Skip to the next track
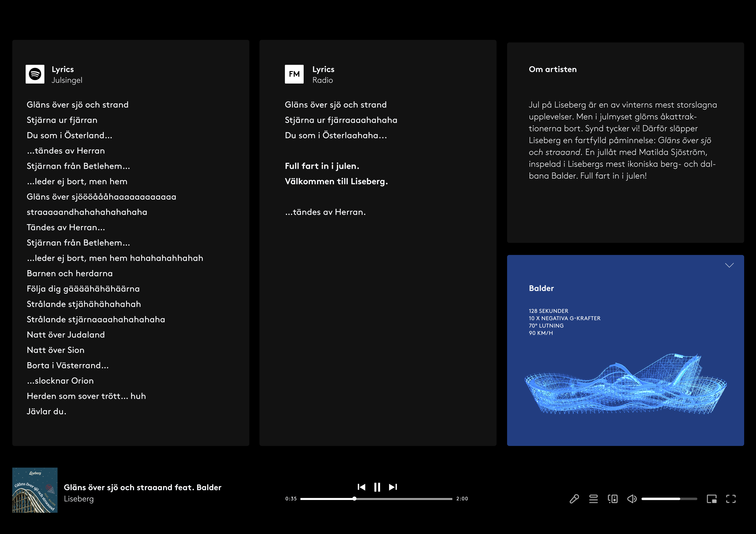This screenshot has height=534, width=756. [x=393, y=487]
